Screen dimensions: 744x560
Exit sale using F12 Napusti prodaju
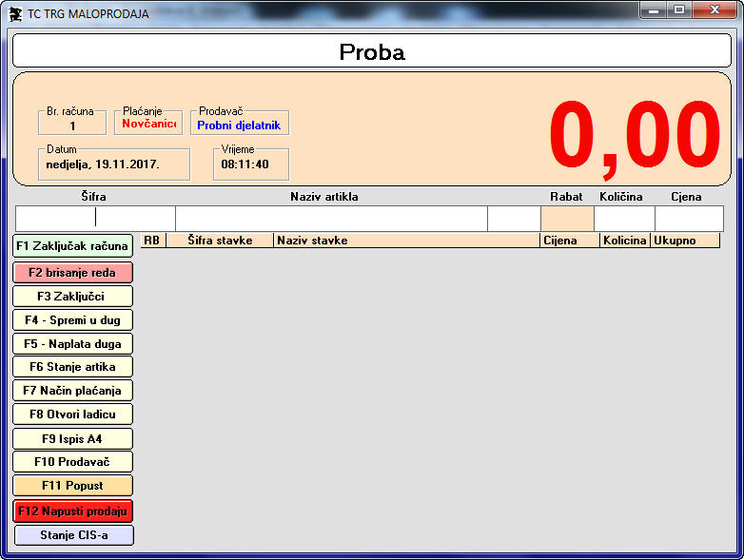pyautogui.click(x=72, y=512)
